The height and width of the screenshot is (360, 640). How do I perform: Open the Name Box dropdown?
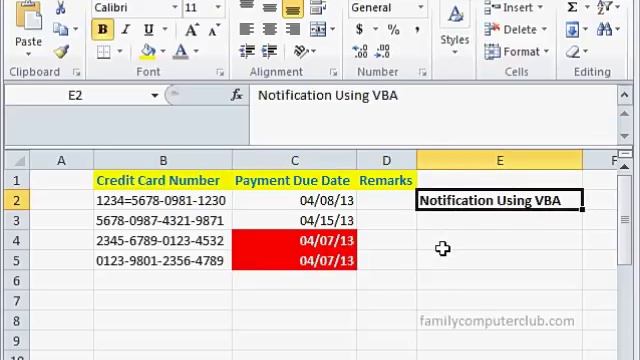coord(155,96)
